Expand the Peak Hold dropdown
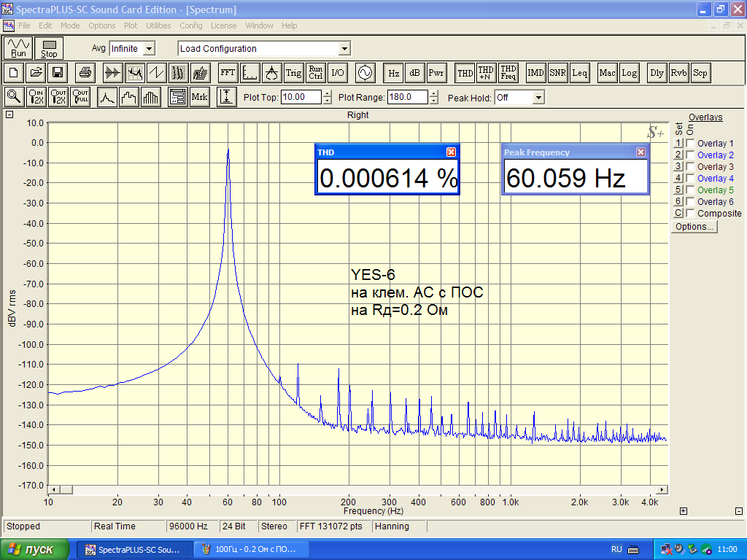This screenshot has height=560, width=747. (538, 97)
